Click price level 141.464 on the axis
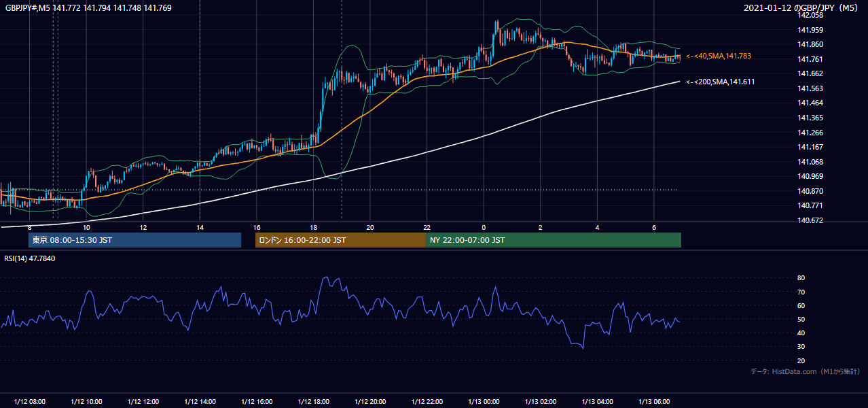Viewport: 868px width, 408px height. [x=810, y=103]
